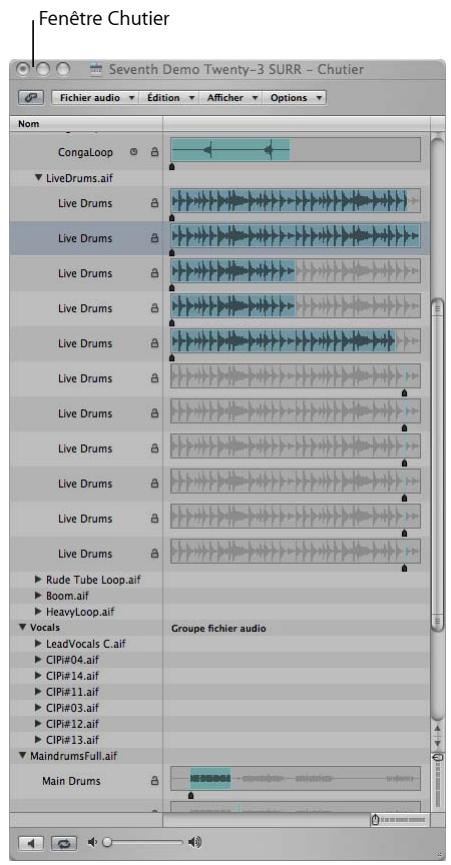The height and width of the screenshot is (865, 451).
Task: Click the anchor marker under Main Drums waveform
Action: point(191,795)
